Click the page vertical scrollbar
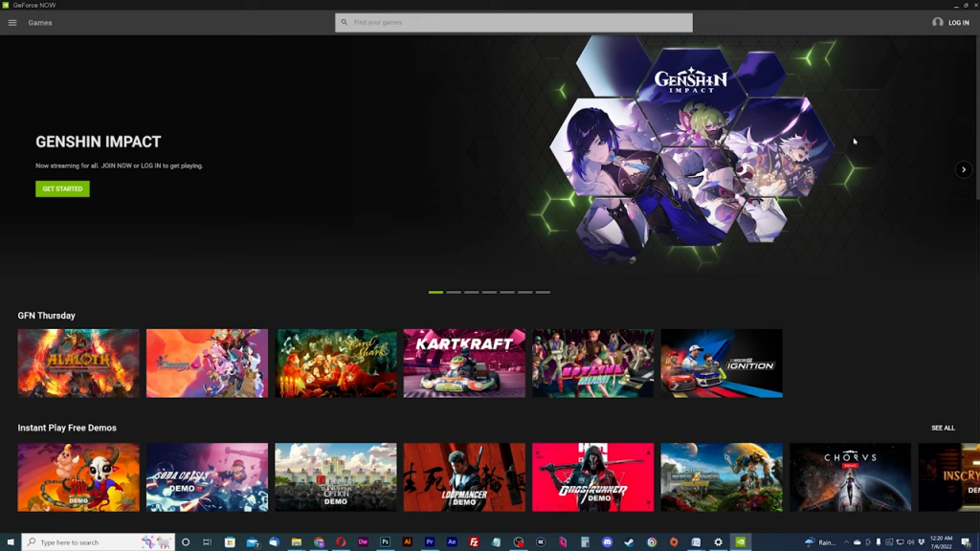Screen dimensions: 980x551 click(977, 117)
